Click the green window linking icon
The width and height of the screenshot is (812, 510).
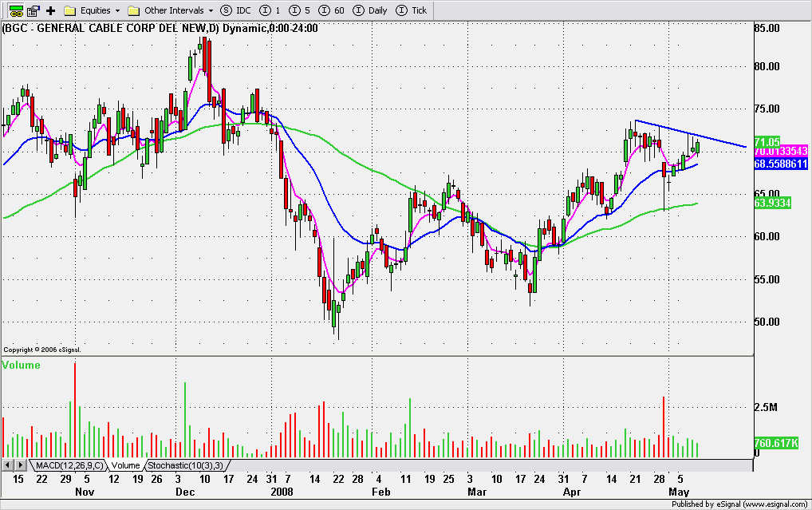coord(17,10)
